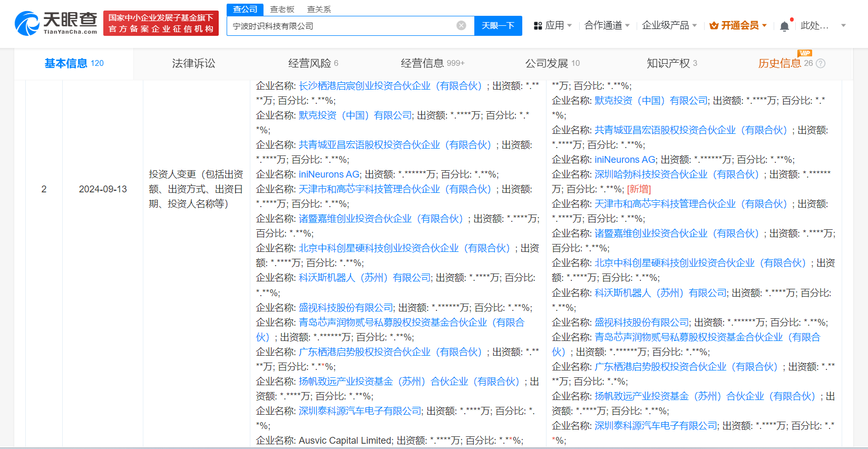Open the notification bell
868x449 pixels.
(784, 26)
